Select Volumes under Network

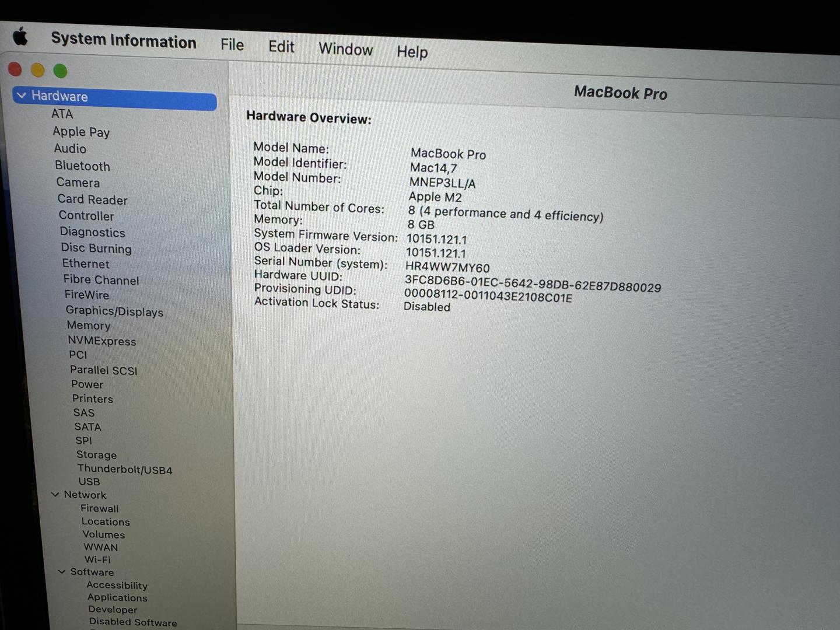point(103,535)
